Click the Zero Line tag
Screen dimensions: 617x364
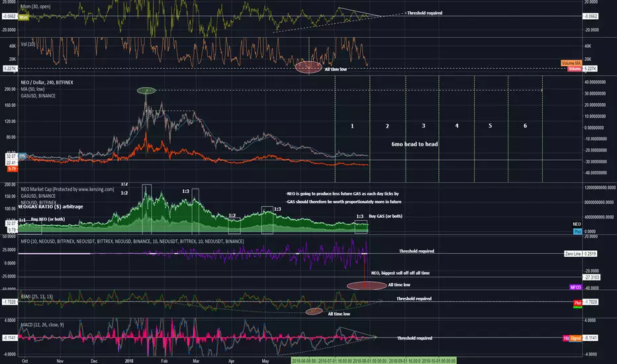[x=573, y=254]
